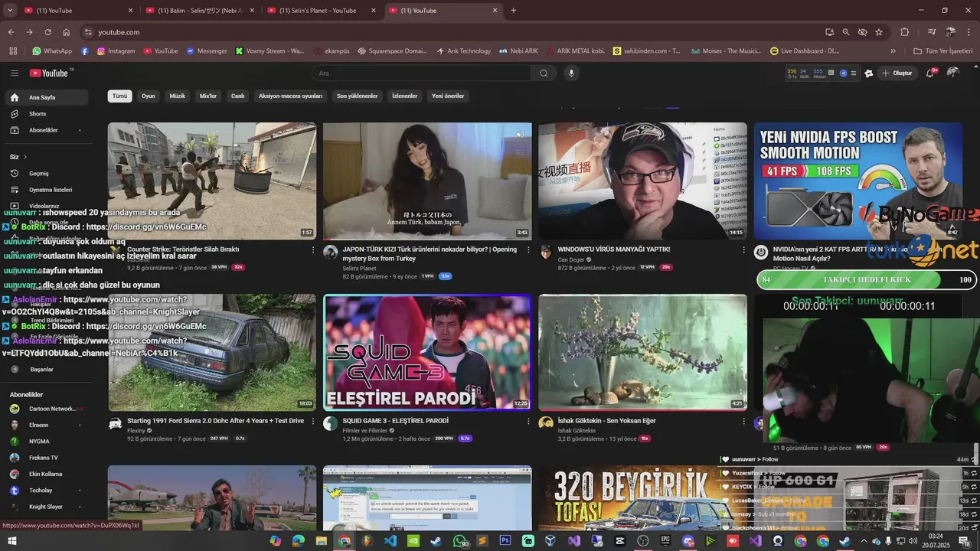This screenshot has height=551, width=980.
Task: Open Shorts in the sidebar
Action: [46, 114]
